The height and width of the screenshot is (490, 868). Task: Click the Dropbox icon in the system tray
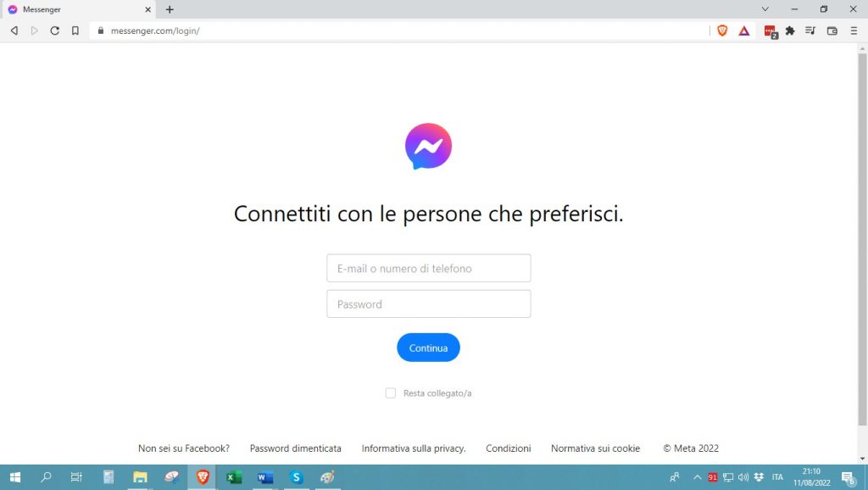(x=759, y=477)
